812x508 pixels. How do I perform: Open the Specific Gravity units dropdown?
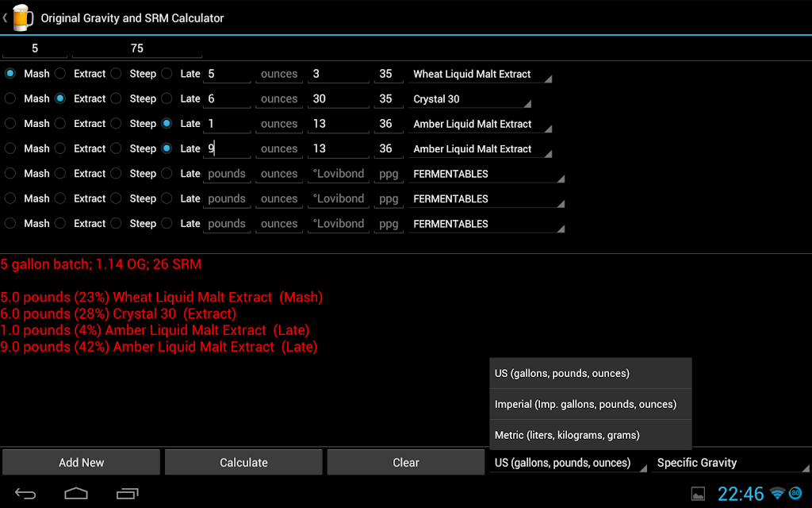pyautogui.click(x=730, y=463)
